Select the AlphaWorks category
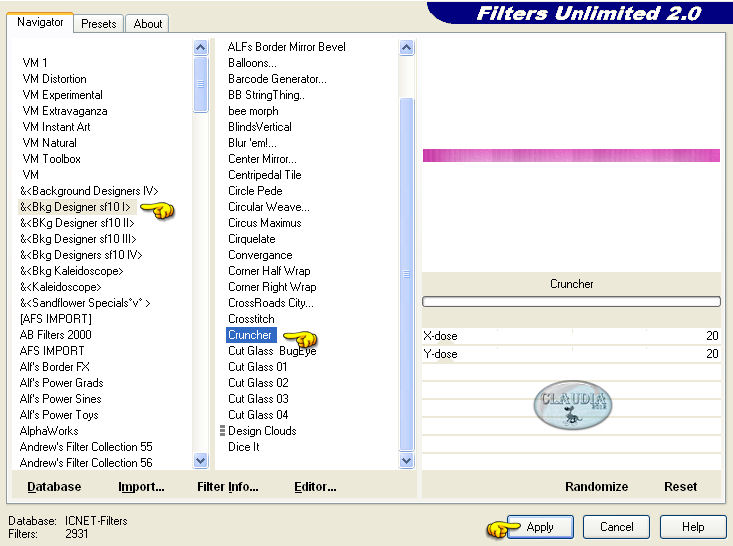Image resolution: width=733 pixels, height=546 pixels. (x=49, y=431)
